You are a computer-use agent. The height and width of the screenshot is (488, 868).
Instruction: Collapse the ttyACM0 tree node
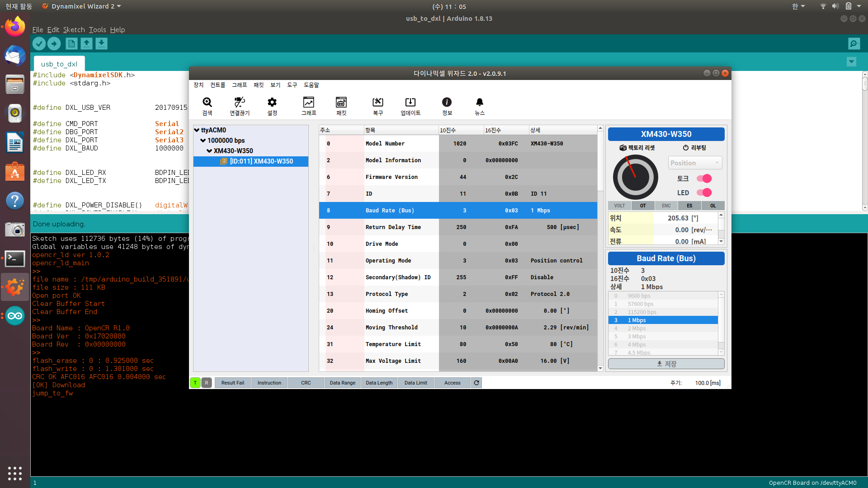click(197, 130)
